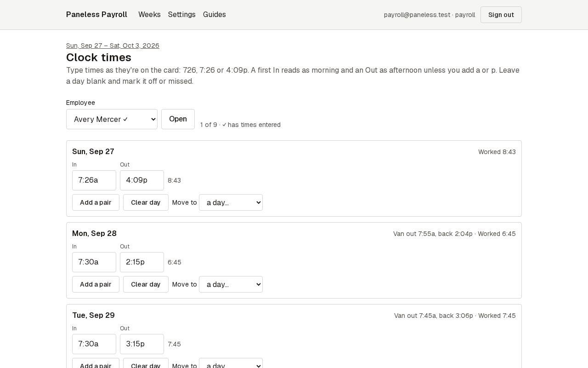
Task: Click the Sun, Sep 27 day heading
Action: coord(93,152)
